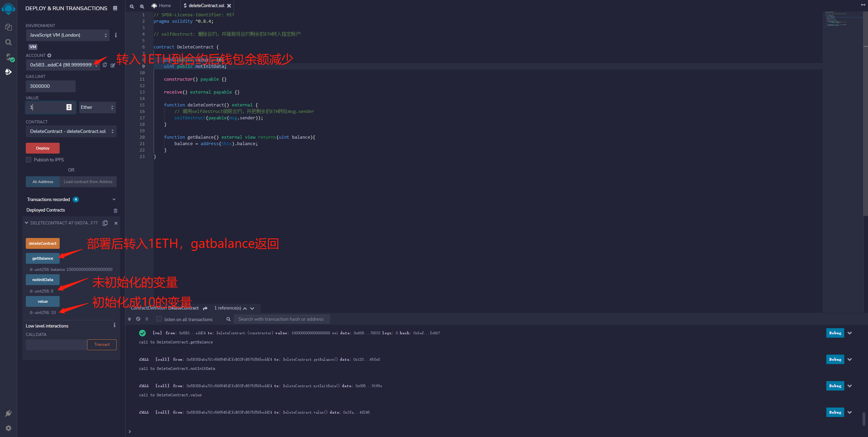Click the Deploy button
The width and height of the screenshot is (868, 437).
pos(43,148)
